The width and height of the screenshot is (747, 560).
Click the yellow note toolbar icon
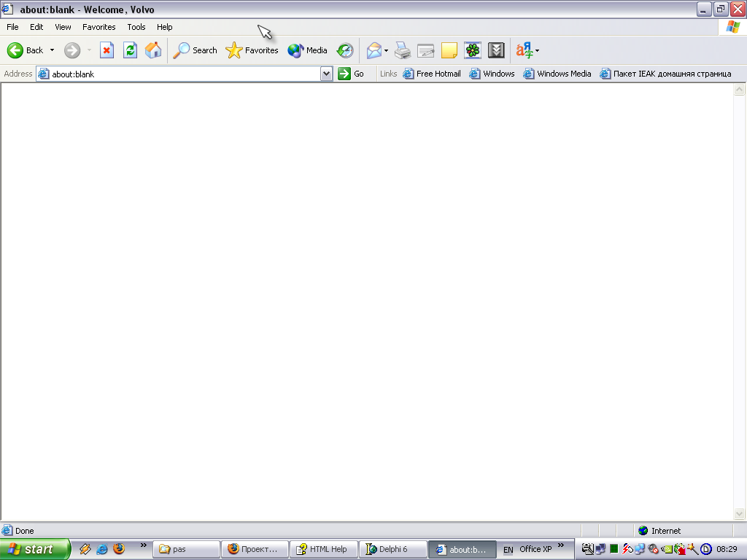coord(449,50)
